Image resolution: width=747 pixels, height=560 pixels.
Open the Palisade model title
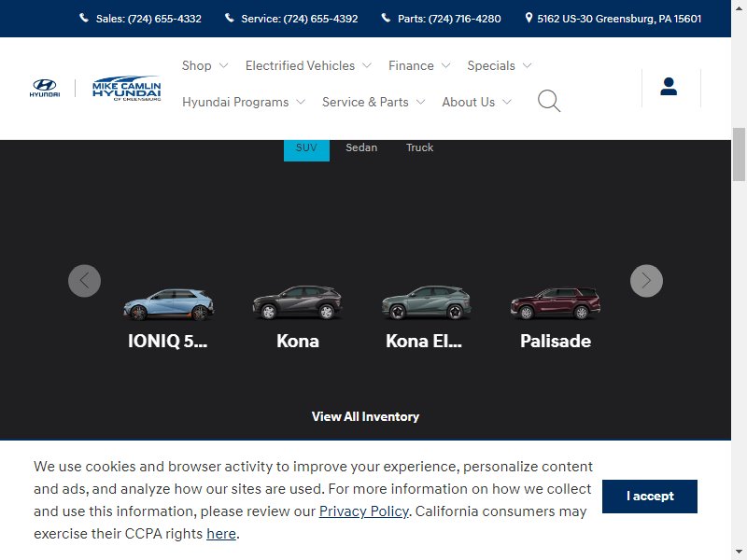[556, 341]
